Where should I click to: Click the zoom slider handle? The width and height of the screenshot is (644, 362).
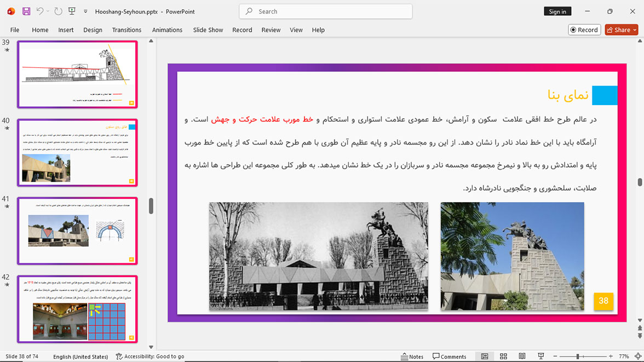pos(577,356)
